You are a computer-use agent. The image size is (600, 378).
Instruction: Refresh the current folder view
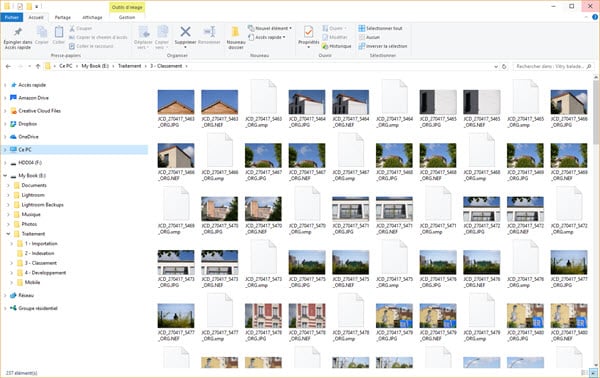click(504, 66)
